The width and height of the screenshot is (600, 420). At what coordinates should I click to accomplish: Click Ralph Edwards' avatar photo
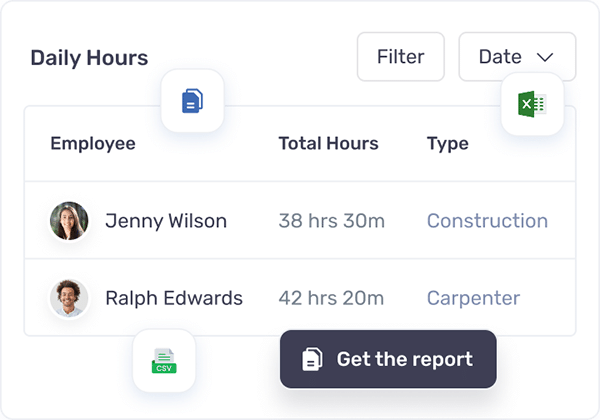click(x=69, y=298)
